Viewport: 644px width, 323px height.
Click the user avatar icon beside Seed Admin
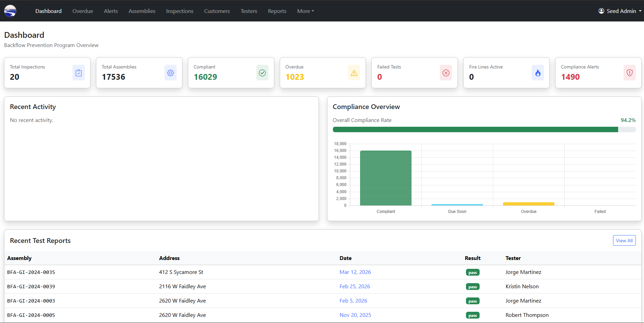[601, 11]
